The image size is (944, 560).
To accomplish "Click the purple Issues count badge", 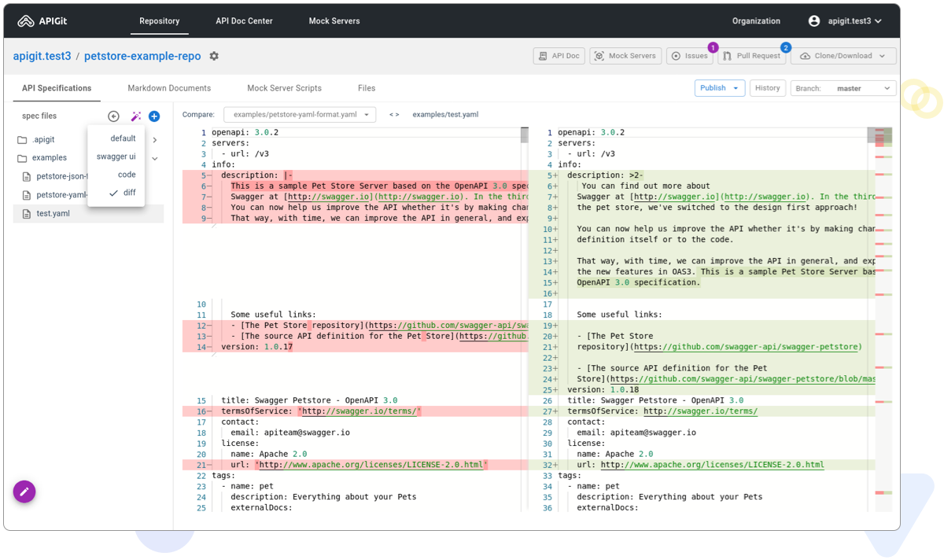I will point(713,48).
